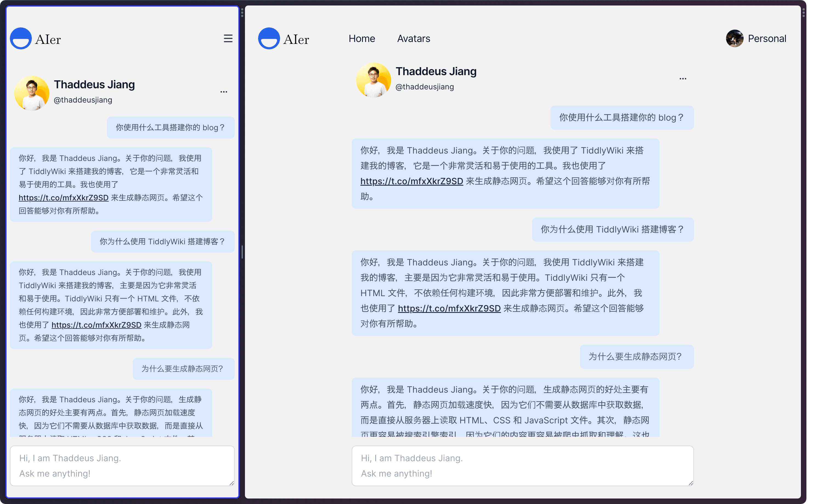Click the vertical divider handle between panels
The width and height of the screenshot is (813, 504).
click(242, 252)
